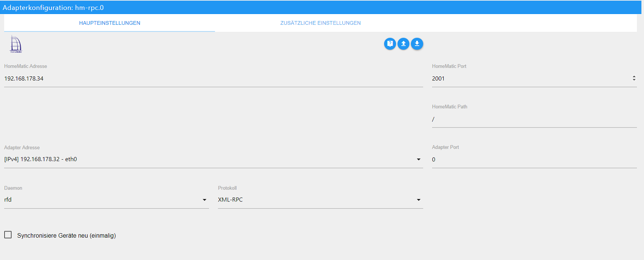The height and width of the screenshot is (260, 644).
Task: Open the Protokoll dropdown showing XML-RPC
Action: (x=321, y=200)
